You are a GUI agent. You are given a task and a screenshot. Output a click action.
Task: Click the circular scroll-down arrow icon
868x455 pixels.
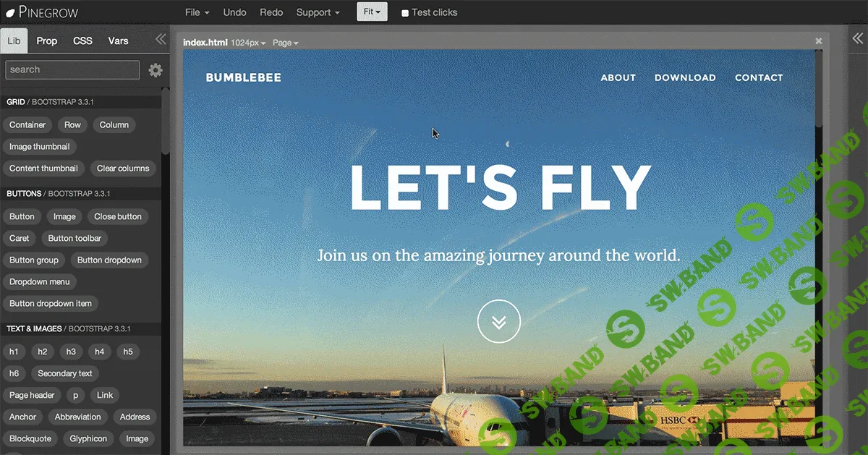(x=498, y=322)
